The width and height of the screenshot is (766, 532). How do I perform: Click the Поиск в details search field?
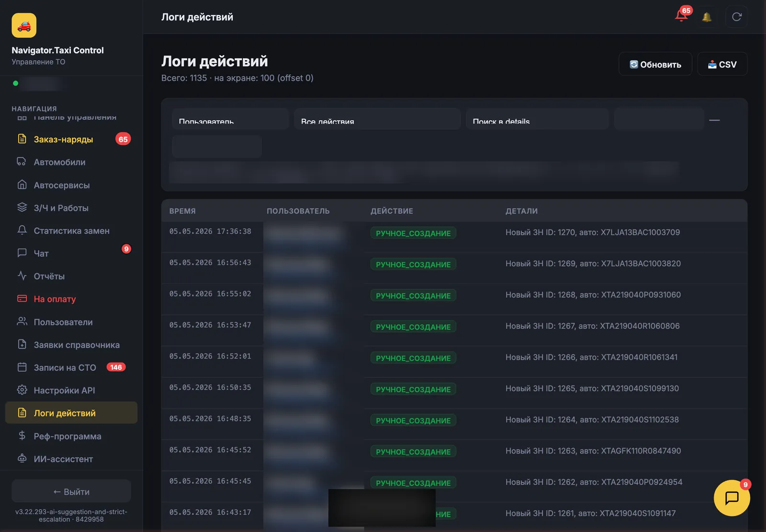(537, 119)
